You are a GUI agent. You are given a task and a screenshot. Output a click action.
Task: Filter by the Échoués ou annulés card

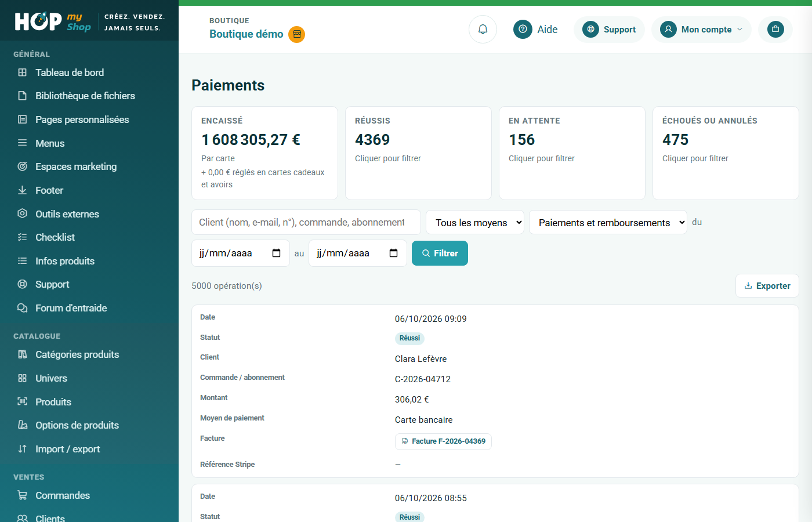pyautogui.click(x=726, y=153)
